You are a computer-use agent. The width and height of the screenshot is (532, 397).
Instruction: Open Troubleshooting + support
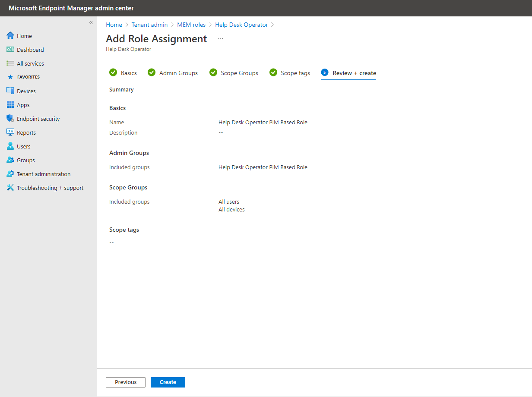[50, 187]
